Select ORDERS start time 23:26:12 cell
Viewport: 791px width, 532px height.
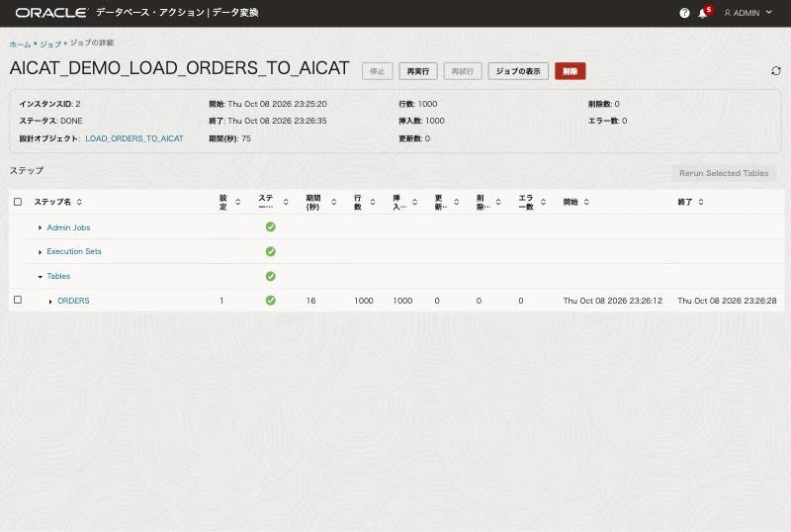(612, 301)
